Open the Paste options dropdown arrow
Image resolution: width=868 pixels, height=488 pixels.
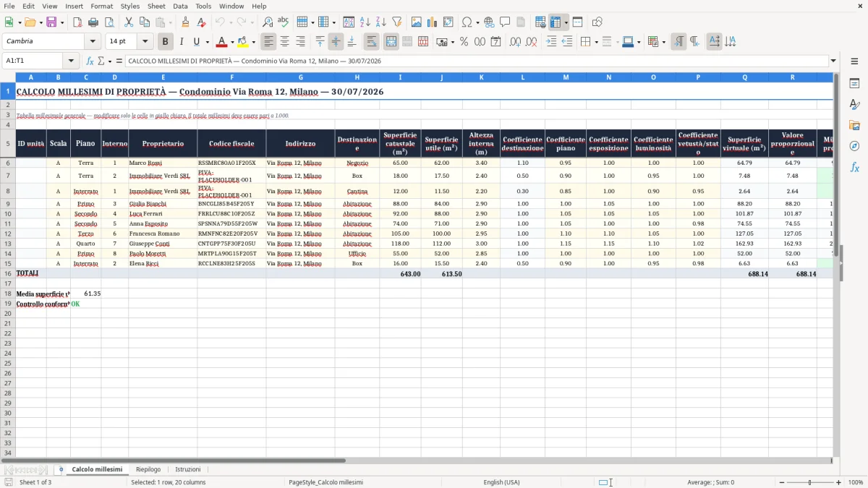(x=170, y=22)
